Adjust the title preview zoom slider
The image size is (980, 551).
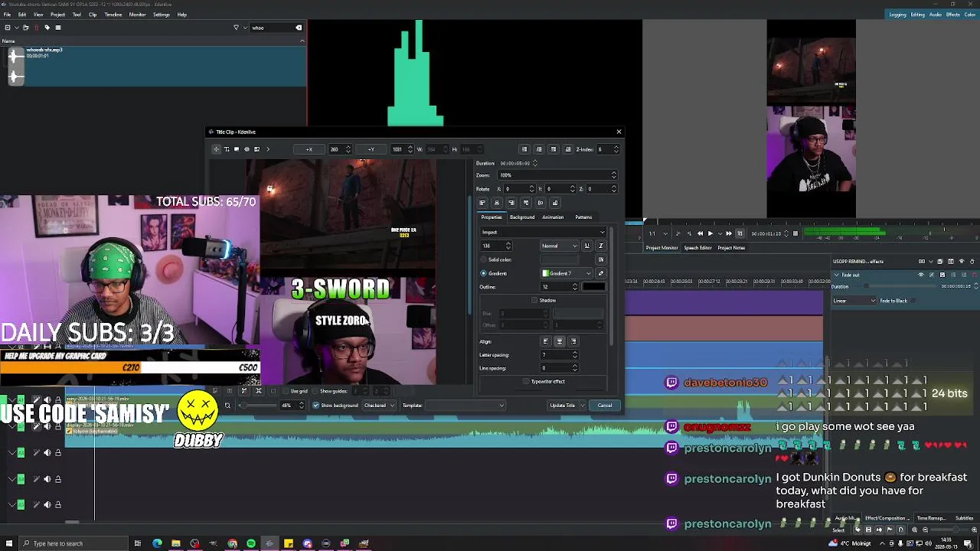259,406
